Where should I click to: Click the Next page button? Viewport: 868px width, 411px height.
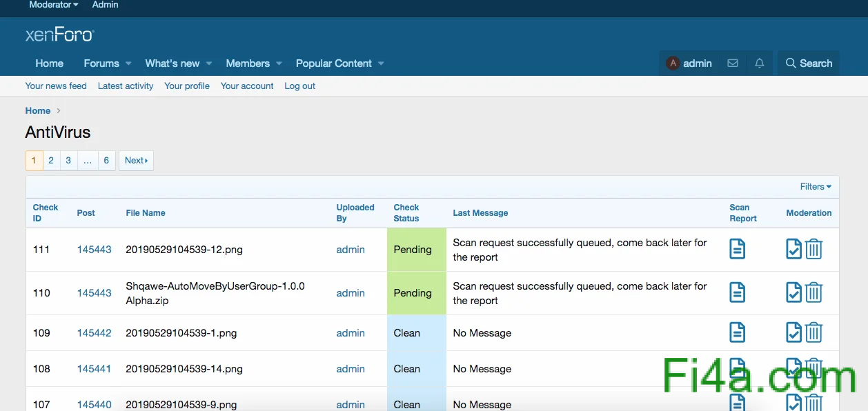(x=136, y=161)
